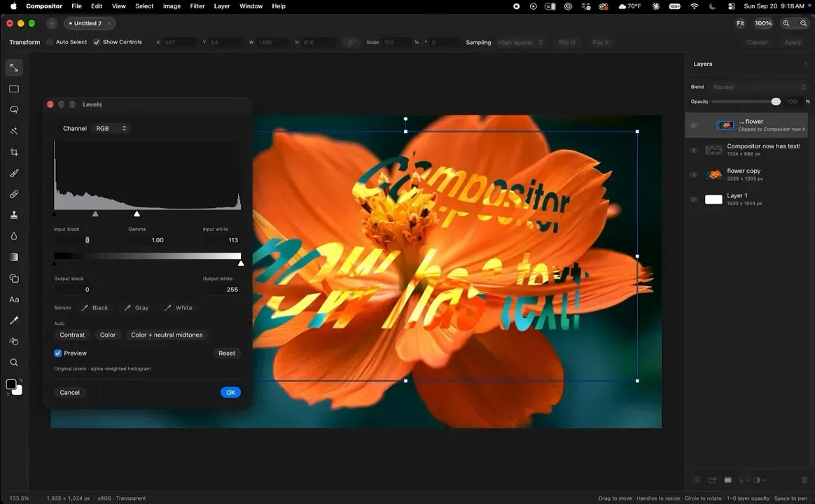Select the healing bandage tool

pyautogui.click(x=14, y=194)
